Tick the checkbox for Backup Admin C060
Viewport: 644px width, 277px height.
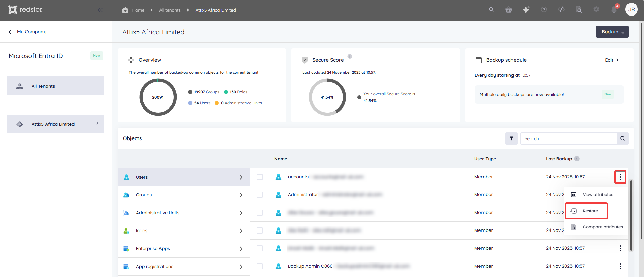(260, 266)
